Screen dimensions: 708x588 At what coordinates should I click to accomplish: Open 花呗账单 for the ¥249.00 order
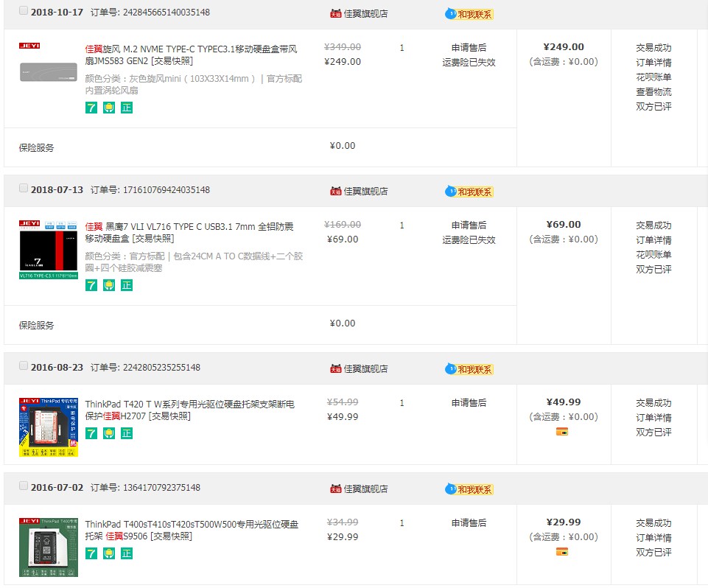(653, 77)
